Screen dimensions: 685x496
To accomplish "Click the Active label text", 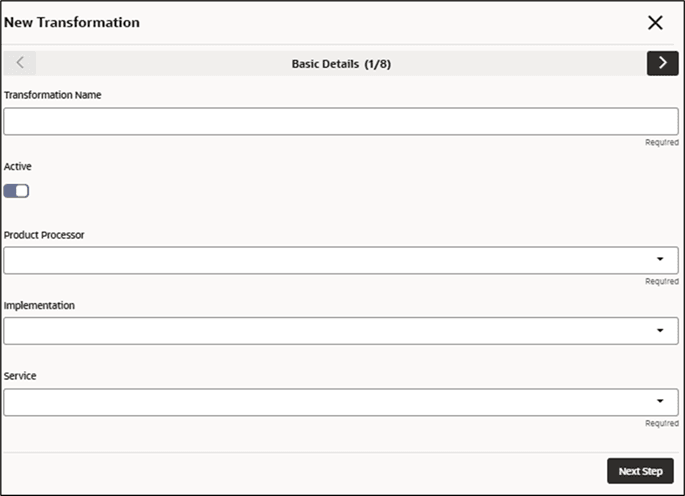I will 18,166.
